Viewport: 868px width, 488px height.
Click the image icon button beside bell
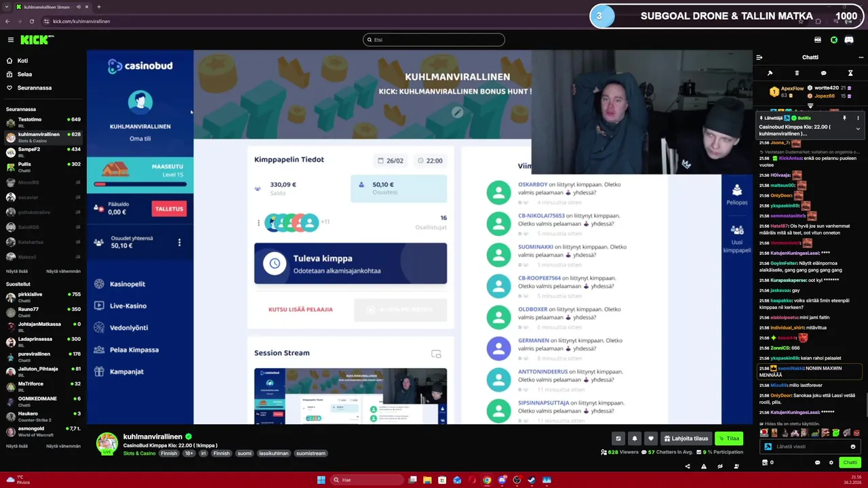coord(618,439)
